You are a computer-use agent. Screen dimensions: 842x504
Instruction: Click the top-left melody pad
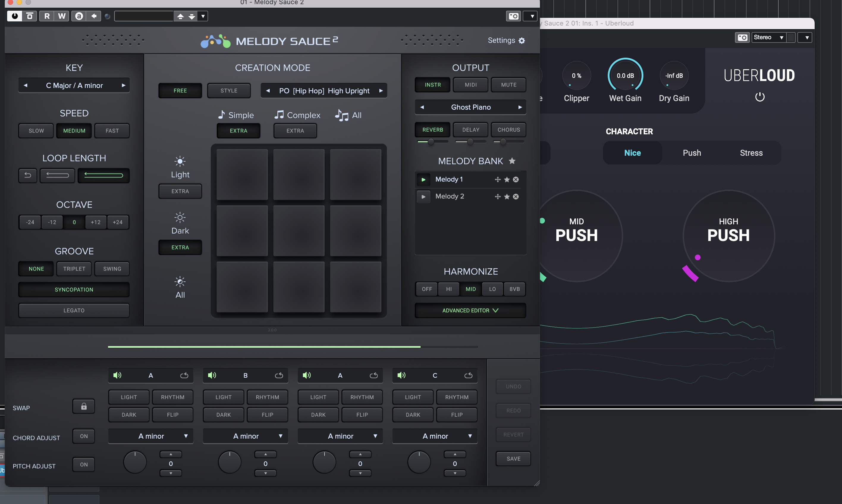pyautogui.click(x=242, y=174)
